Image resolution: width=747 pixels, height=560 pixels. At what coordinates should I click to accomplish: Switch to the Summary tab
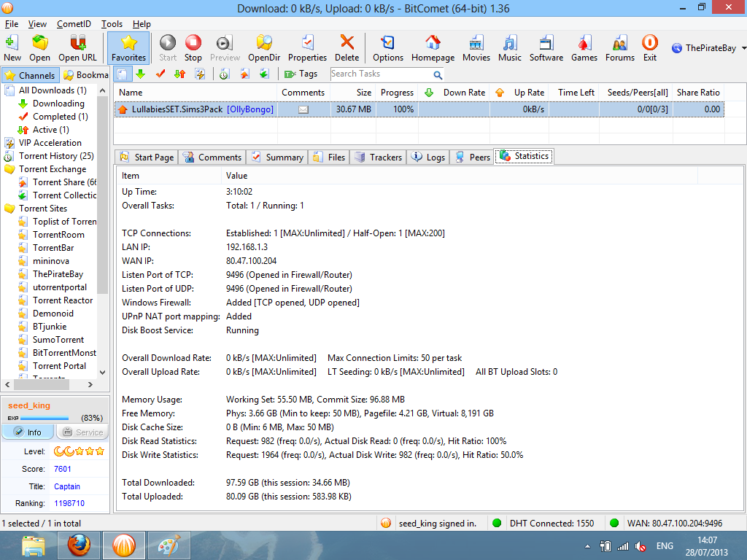[x=277, y=157]
